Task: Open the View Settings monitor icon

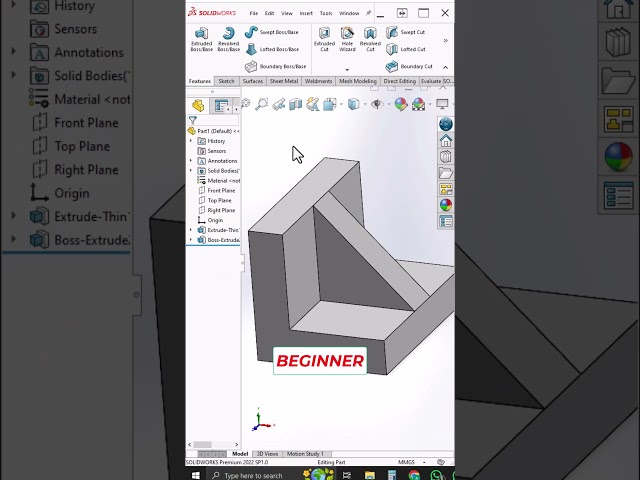Action: 442,104
